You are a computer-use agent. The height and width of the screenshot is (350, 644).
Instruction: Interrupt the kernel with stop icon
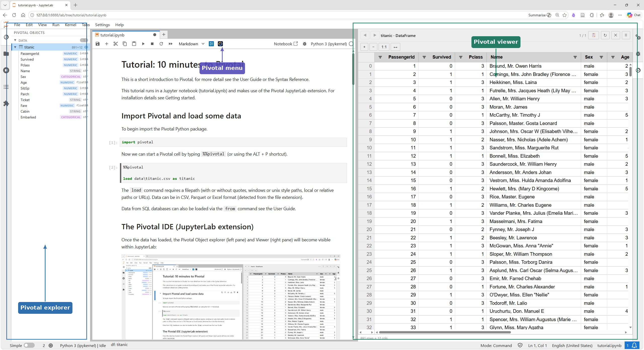tap(152, 44)
